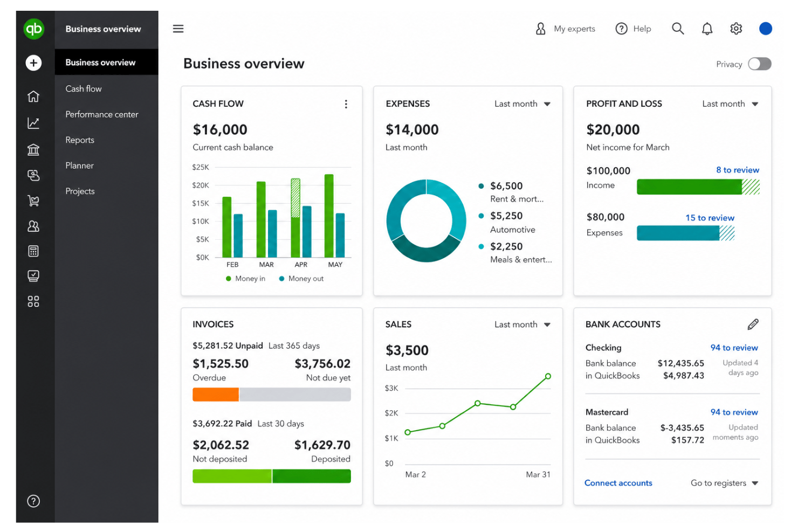Click Checking 94 to review link
This screenshot has width=798, height=532.
[734, 348]
